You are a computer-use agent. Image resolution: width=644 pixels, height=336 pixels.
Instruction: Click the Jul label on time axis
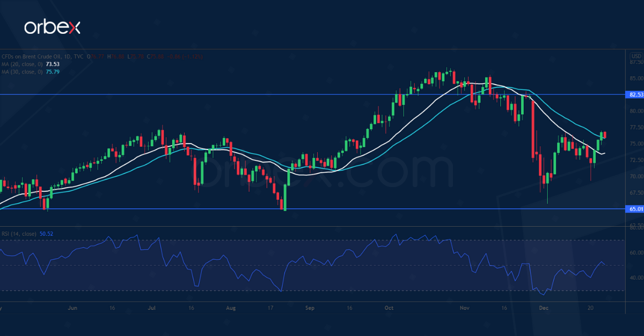152,309
